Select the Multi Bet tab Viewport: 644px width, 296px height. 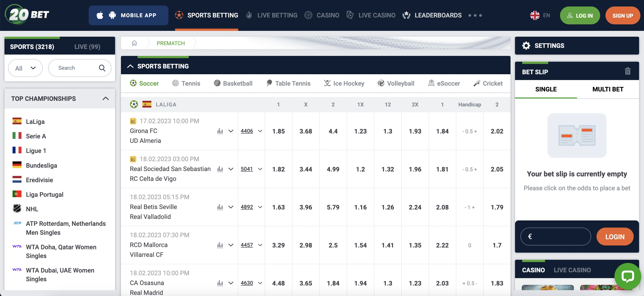(608, 89)
